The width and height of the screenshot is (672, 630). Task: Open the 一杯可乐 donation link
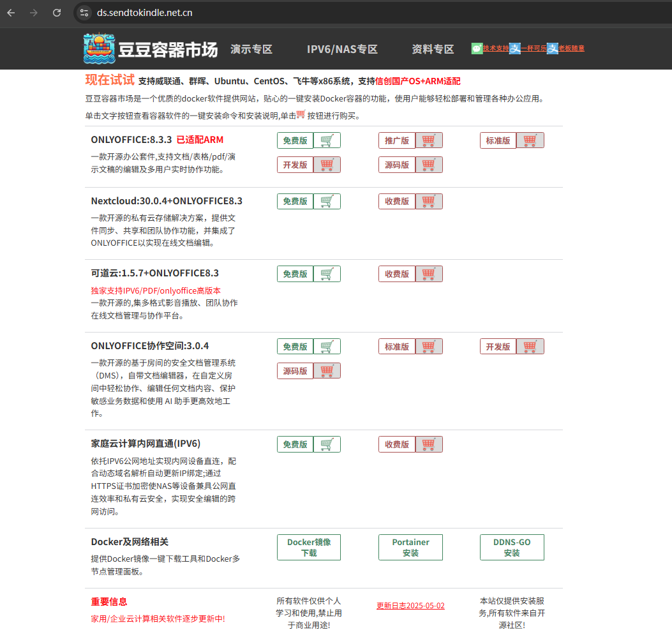(x=534, y=49)
